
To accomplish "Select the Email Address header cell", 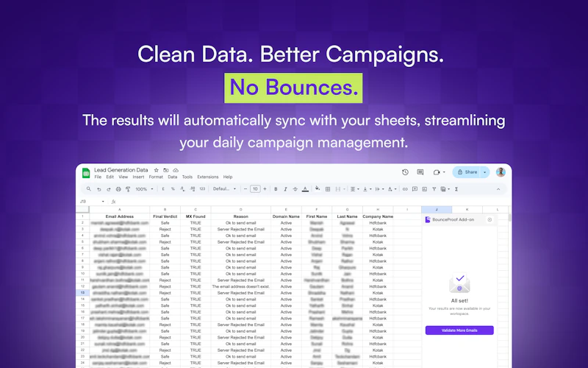I will coord(120,216).
